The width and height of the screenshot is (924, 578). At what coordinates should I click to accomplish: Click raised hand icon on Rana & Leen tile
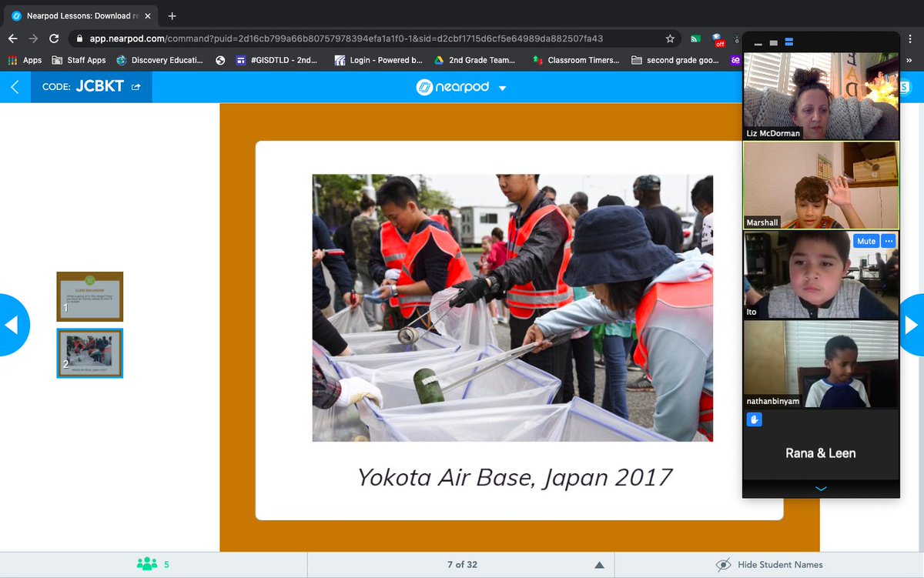pos(755,419)
